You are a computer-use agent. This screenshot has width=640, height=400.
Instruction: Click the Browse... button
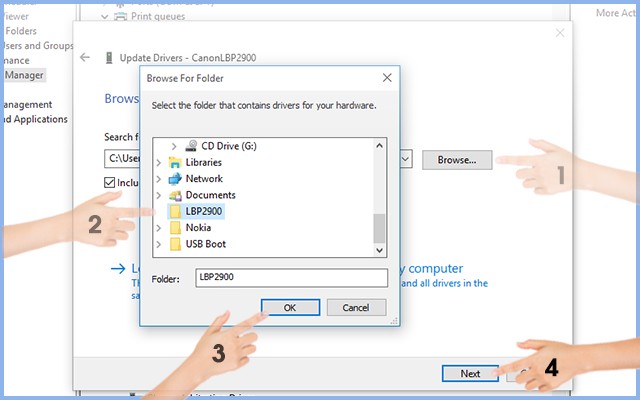click(457, 160)
